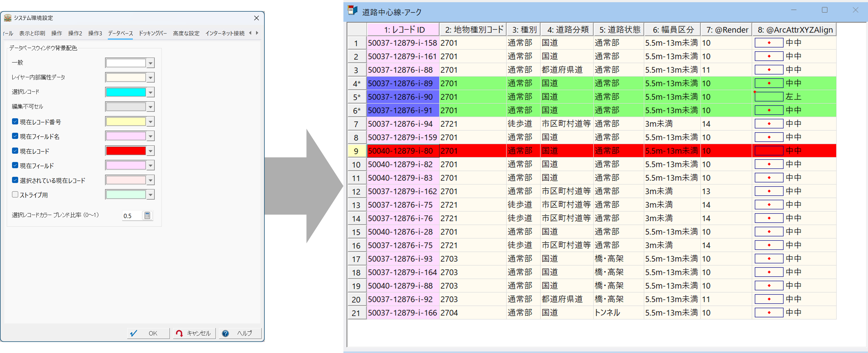The width and height of the screenshot is (868, 353).
Task: Toggle 選択されている現在レコード checkbox
Action: 15,180
